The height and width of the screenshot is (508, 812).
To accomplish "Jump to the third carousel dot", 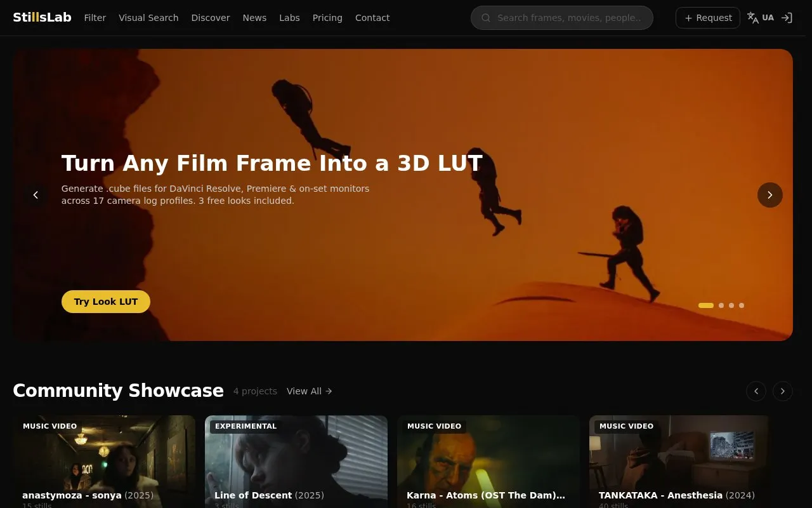I will tap(731, 305).
